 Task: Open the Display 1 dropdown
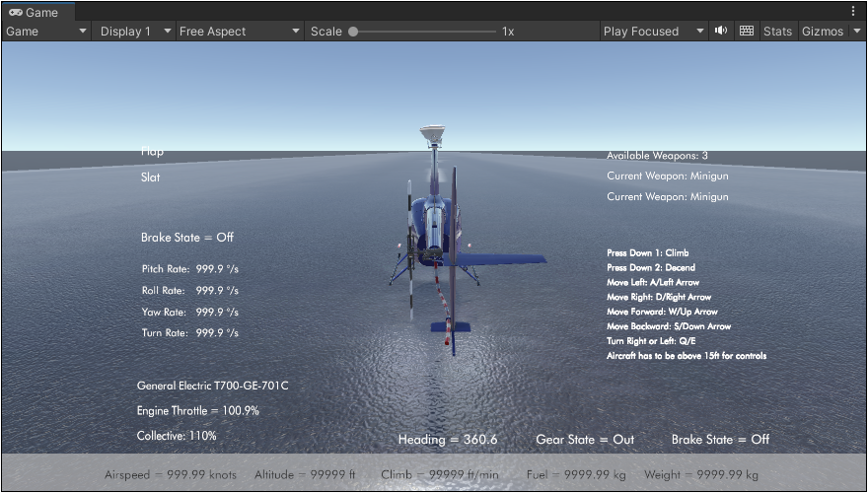(x=134, y=31)
